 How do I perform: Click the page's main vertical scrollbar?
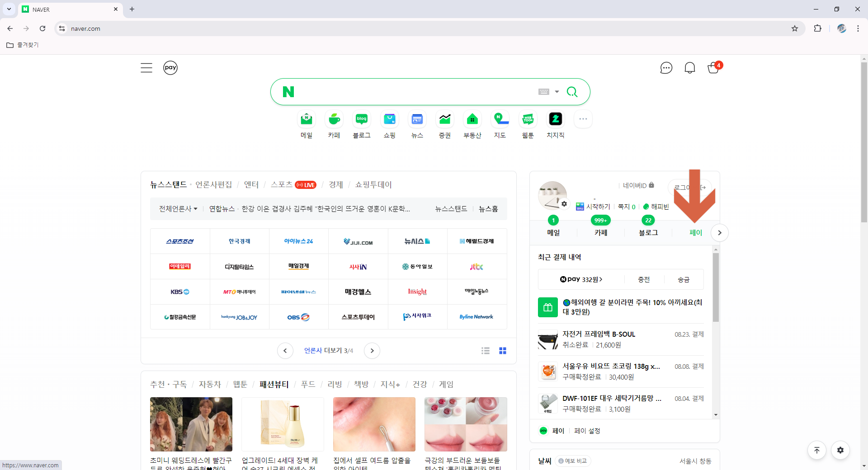[864, 142]
